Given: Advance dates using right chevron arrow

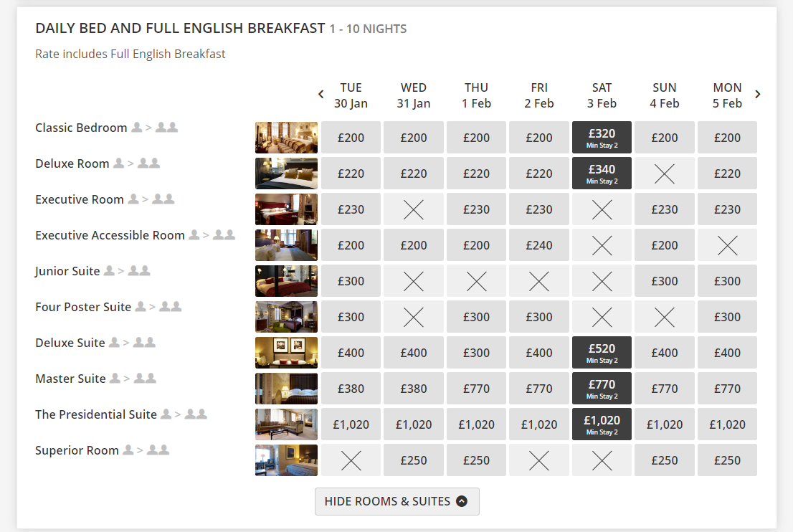Looking at the screenshot, I should pyautogui.click(x=758, y=94).
